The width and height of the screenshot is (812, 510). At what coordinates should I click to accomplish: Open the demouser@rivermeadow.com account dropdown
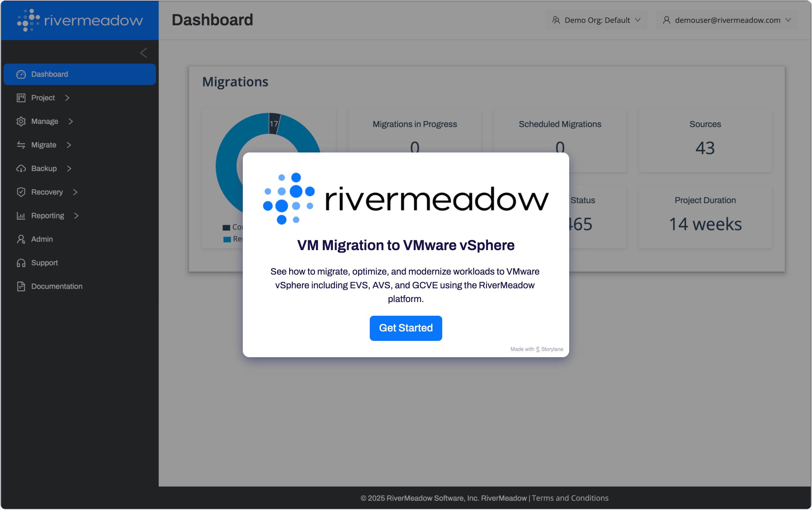[x=727, y=20]
